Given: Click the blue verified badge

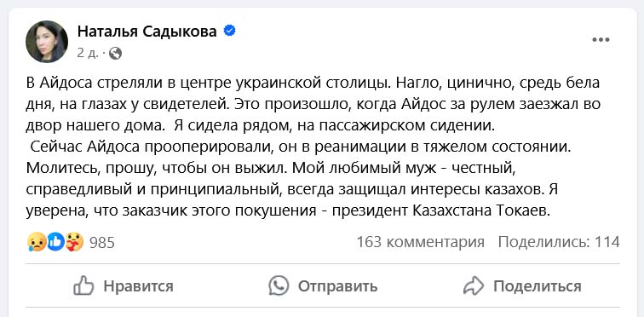Looking at the screenshot, I should 229,31.
